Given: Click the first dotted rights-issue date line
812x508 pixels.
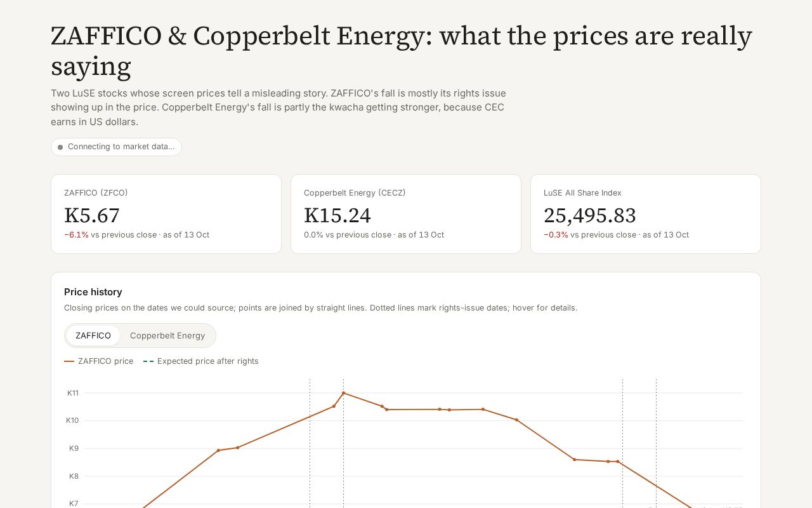Looking at the screenshot, I should [310, 443].
